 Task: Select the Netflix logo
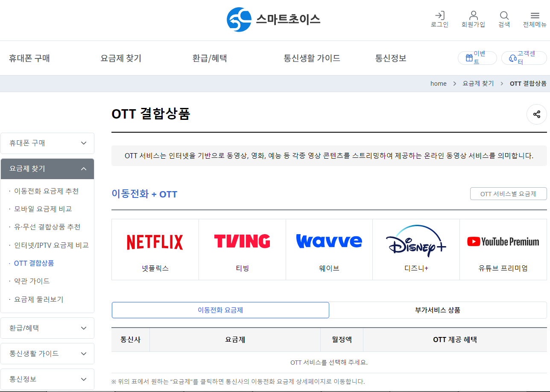(x=155, y=242)
